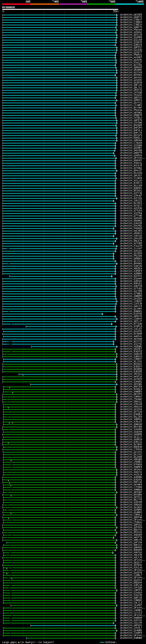Click the AV388026 query name
The height and width of the screenshot is (644, 146).
tap(8, 7)
